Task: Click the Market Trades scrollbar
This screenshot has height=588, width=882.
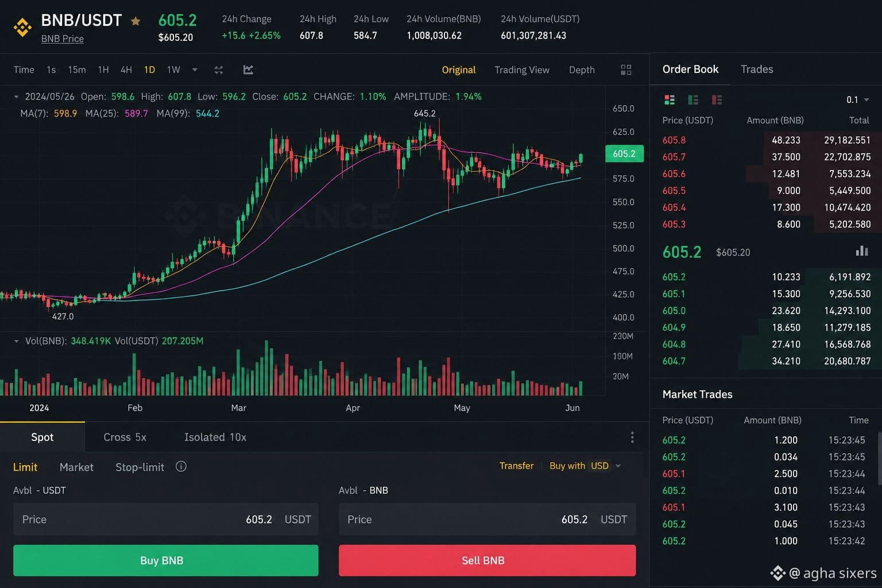Action: point(879,458)
